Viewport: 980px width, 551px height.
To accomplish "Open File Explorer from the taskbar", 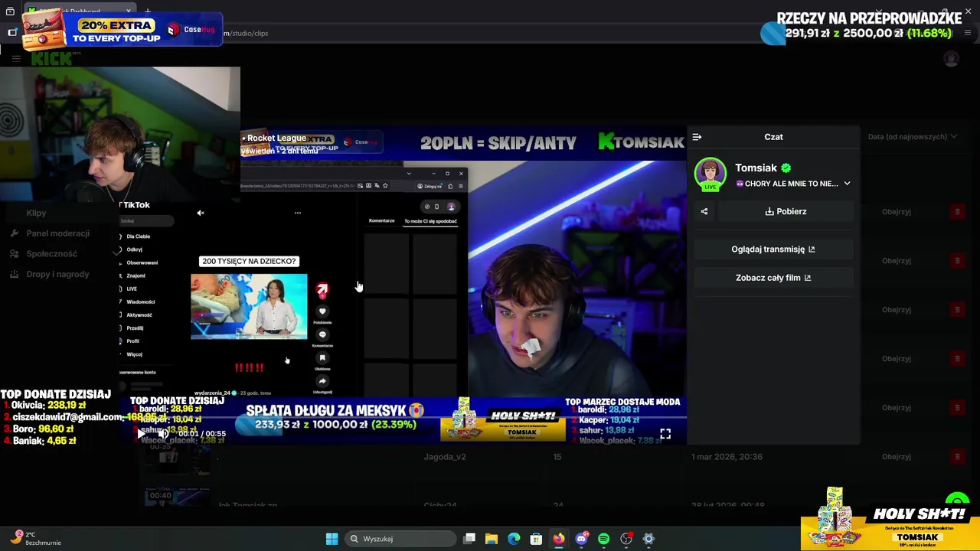I will [x=492, y=539].
